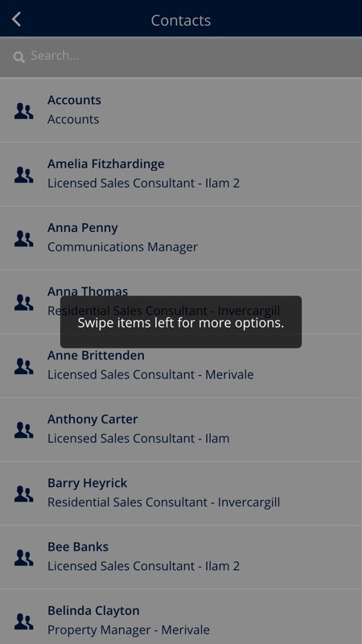The height and width of the screenshot is (644, 362).
Task: Select Anna Penny Communications Manager
Action: coord(180,237)
